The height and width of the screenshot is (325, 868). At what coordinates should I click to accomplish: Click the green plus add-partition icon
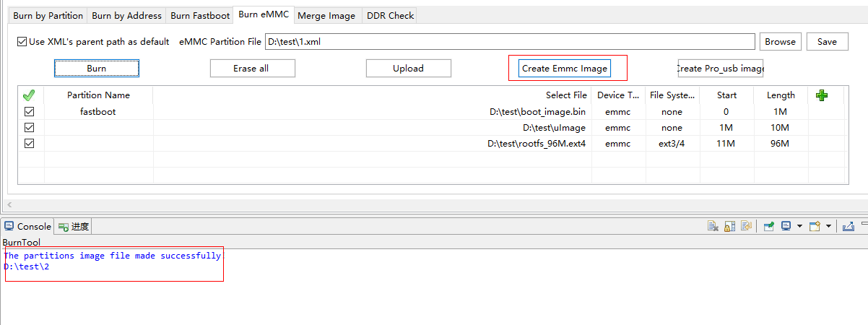pyautogui.click(x=821, y=95)
